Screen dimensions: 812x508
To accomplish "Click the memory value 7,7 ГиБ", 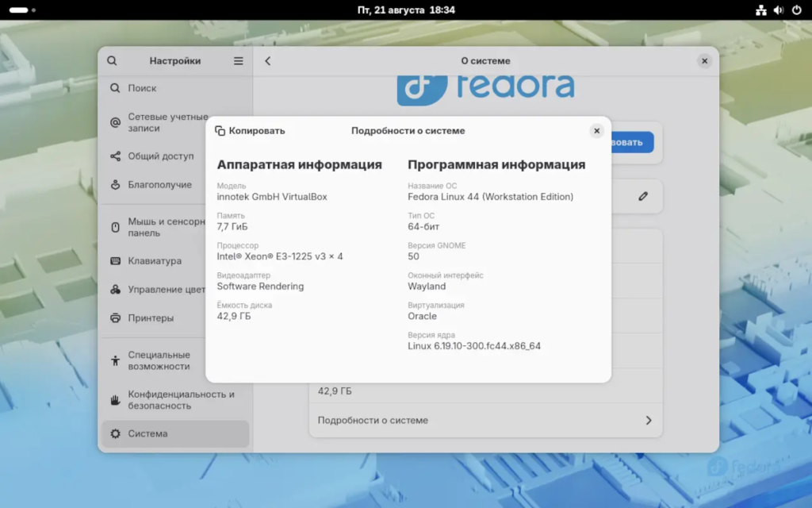I will pyautogui.click(x=232, y=226).
